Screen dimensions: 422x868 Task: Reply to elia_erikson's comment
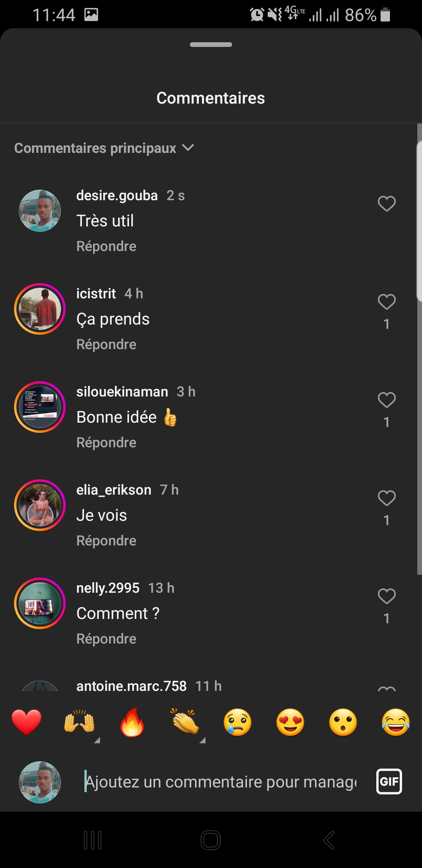click(106, 541)
